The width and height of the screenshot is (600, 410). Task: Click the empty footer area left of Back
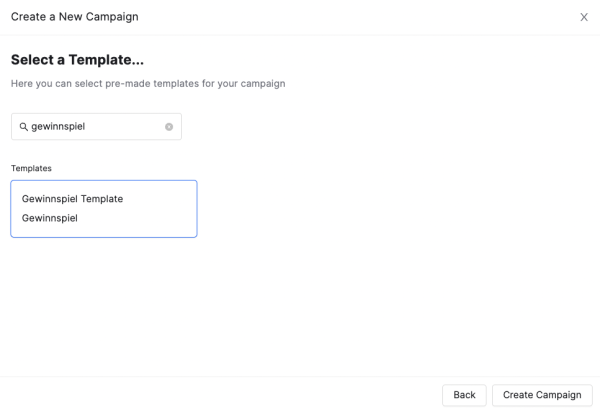pos(220,395)
